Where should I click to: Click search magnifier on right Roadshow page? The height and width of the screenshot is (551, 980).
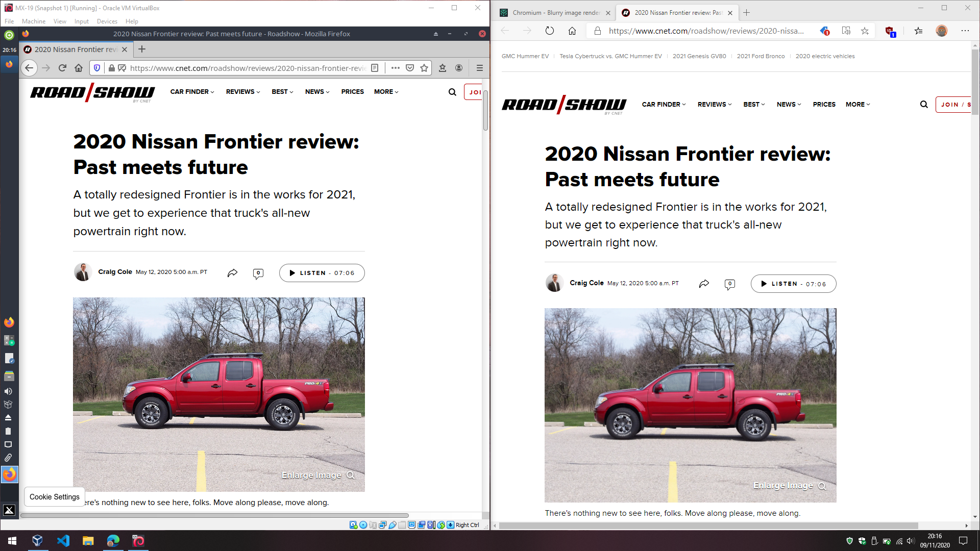coord(924,105)
